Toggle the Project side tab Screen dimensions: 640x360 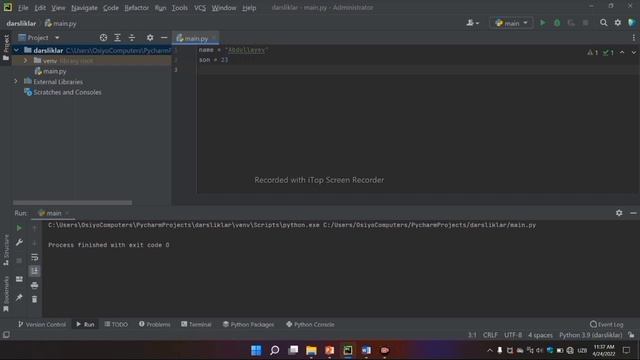6,48
